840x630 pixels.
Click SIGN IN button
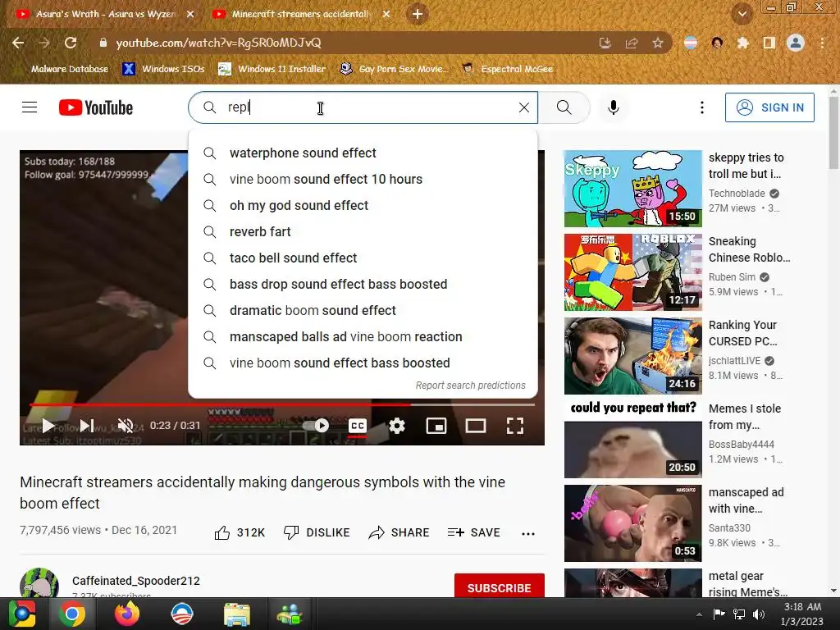[x=769, y=107]
